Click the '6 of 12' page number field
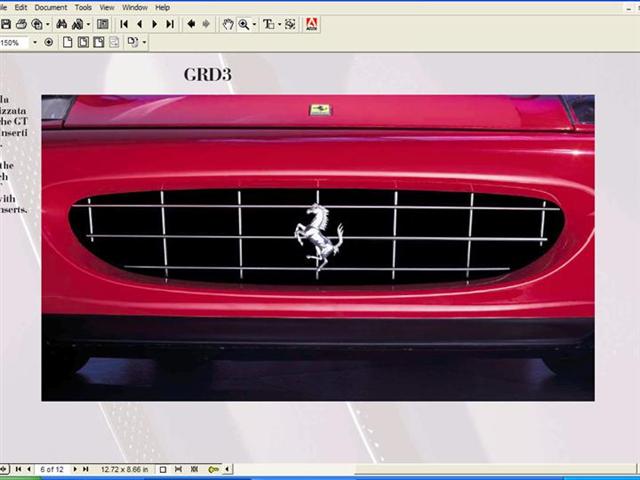 52,469
